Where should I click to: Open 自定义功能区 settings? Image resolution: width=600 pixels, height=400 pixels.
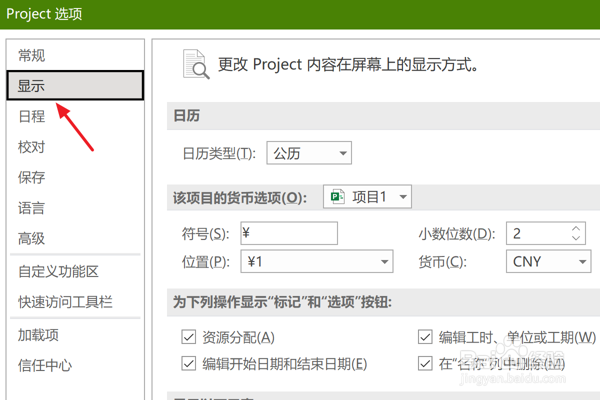click(75, 271)
